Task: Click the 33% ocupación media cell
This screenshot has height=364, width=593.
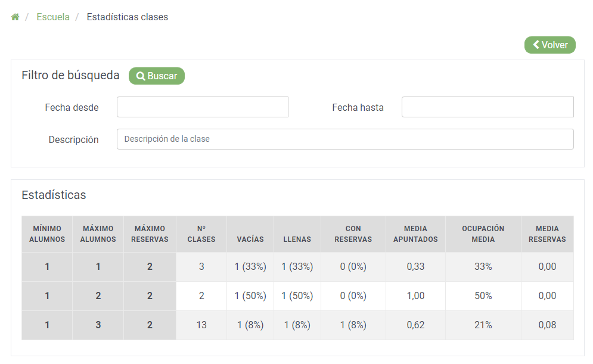Action: 483,267
